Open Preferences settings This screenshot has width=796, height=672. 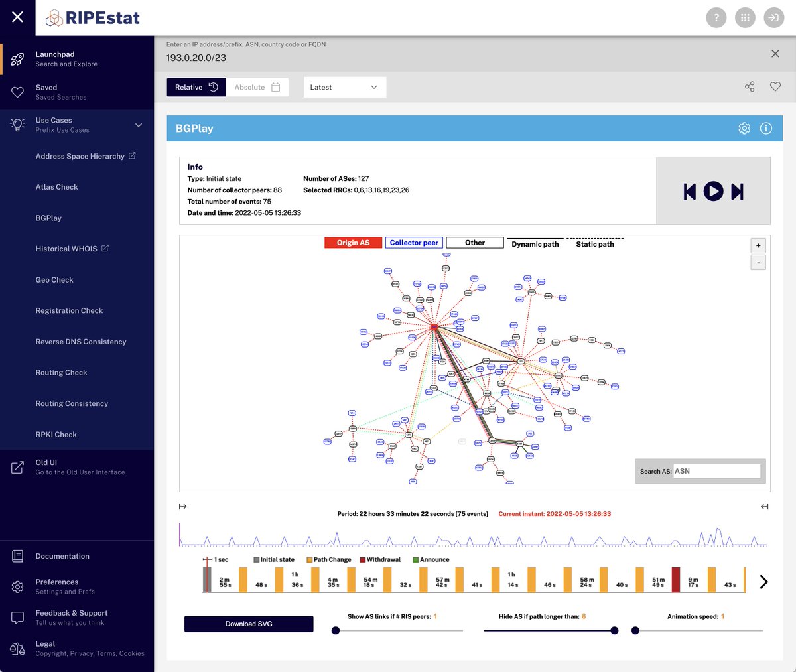click(65, 586)
